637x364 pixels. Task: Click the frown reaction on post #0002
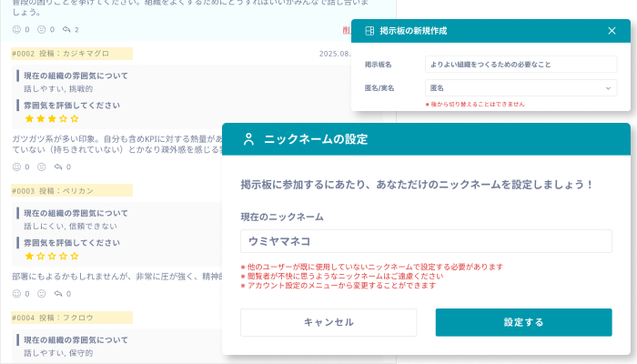point(41,167)
